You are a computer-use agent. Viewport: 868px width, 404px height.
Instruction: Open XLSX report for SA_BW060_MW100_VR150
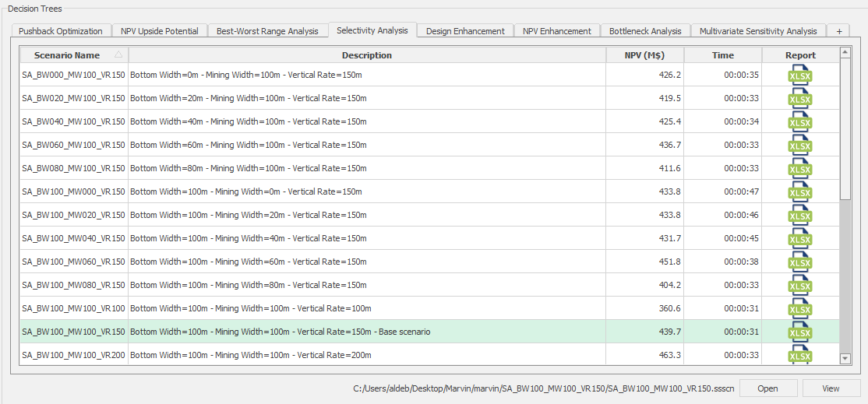coord(800,145)
